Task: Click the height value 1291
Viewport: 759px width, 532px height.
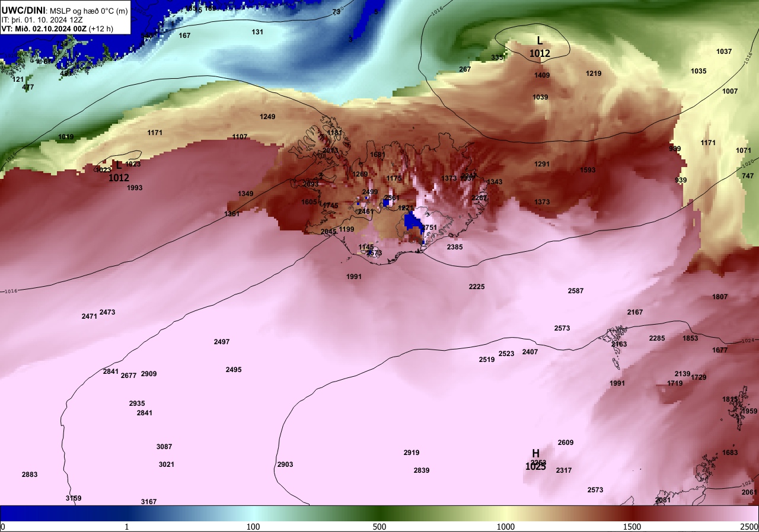Action: [542, 164]
